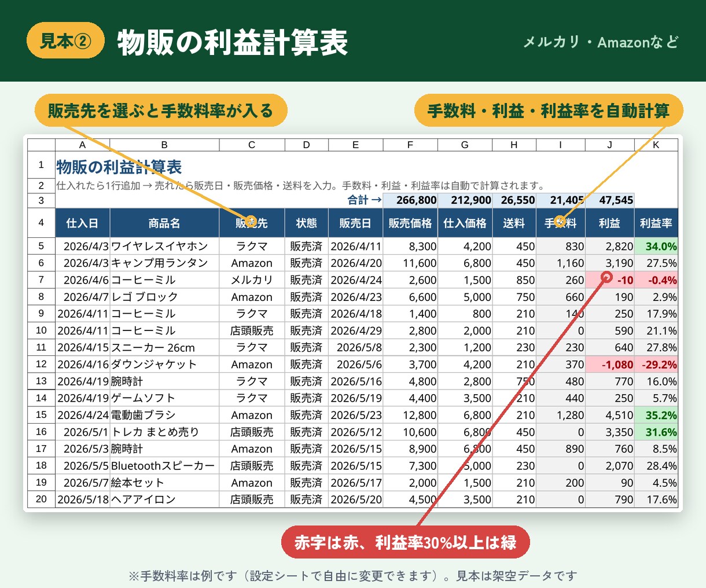Select product cell ダウンジャケット
Viewport: 706px width, 588px height.
164,364
